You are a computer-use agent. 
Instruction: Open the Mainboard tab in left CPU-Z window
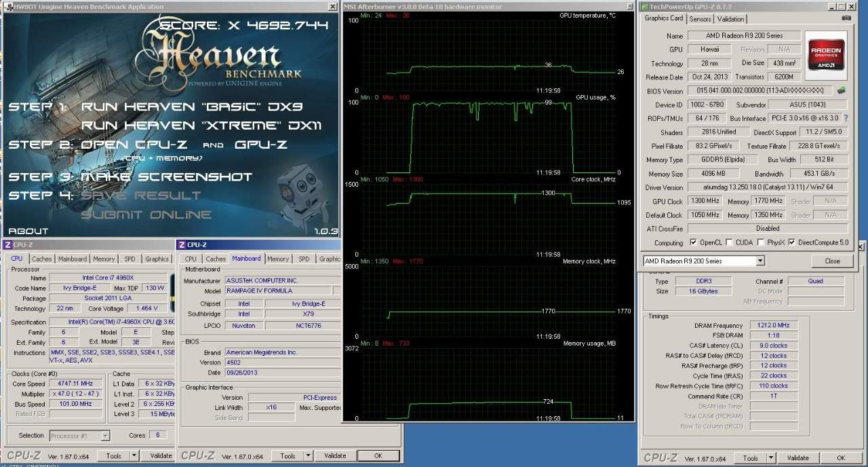click(x=72, y=259)
